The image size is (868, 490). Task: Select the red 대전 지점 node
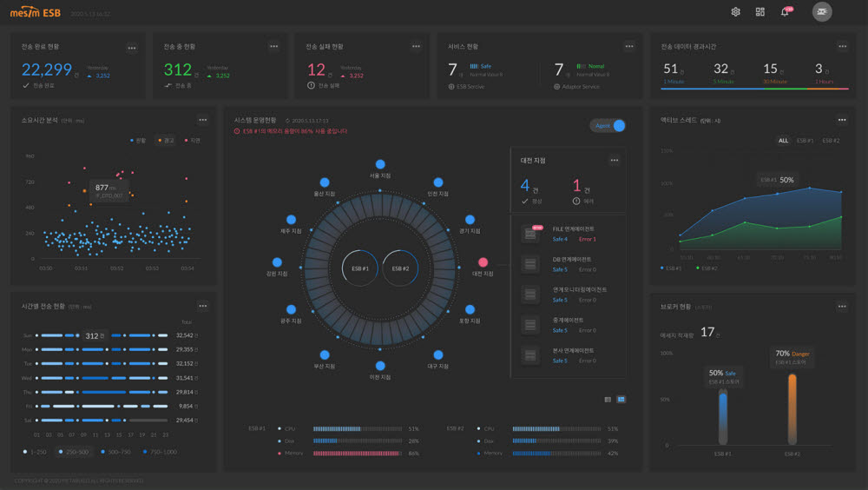point(483,262)
